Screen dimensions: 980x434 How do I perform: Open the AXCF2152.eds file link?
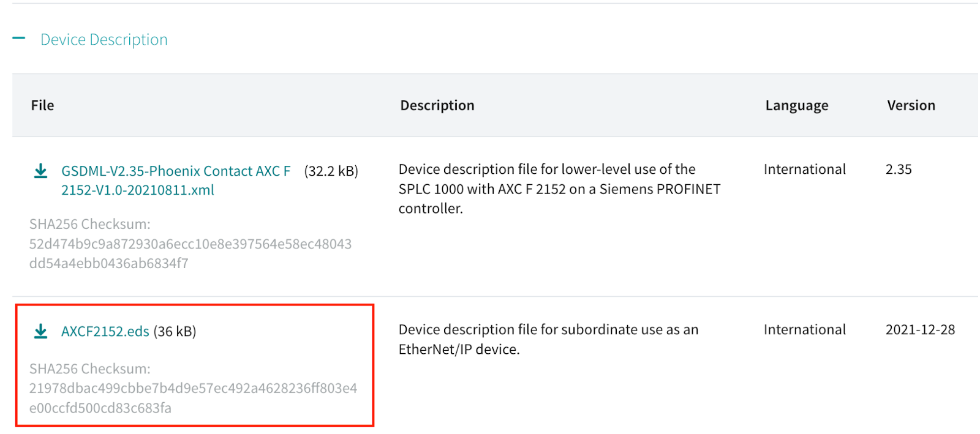105,331
